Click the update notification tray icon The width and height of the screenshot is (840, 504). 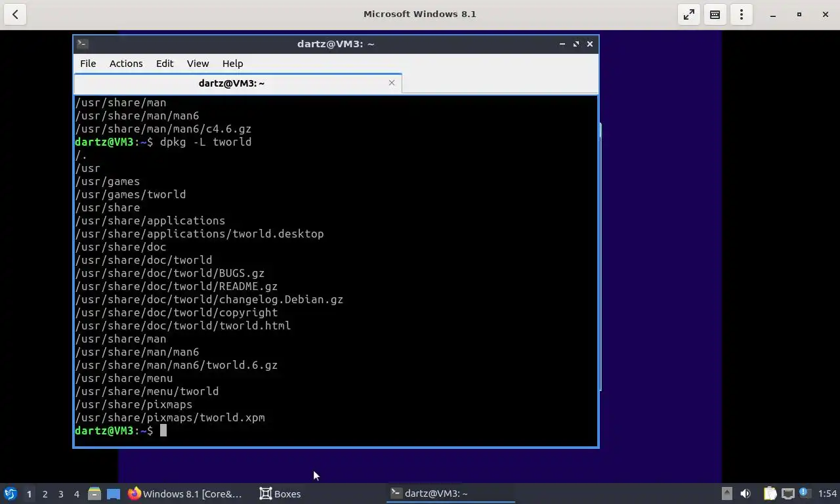[804, 493]
